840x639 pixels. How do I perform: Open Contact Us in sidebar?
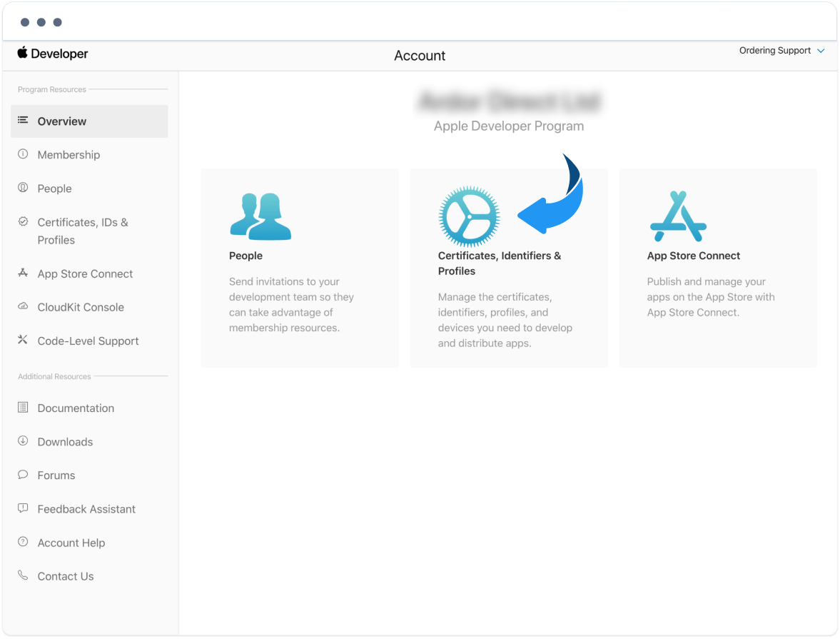(x=66, y=576)
